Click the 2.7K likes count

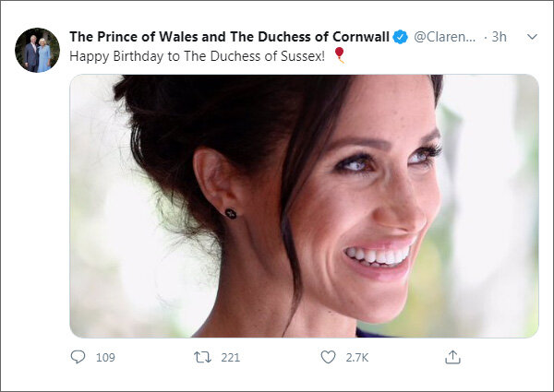click(x=356, y=357)
